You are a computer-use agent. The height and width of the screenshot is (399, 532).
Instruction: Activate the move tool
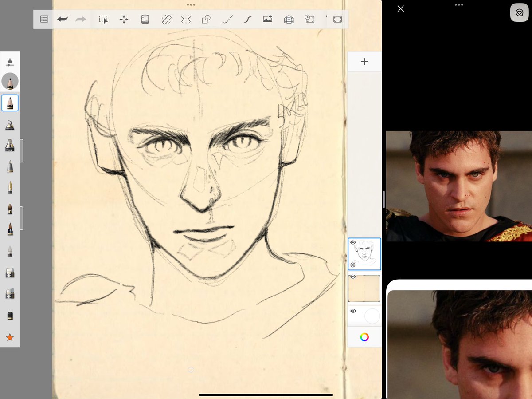[x=124, y=19]
